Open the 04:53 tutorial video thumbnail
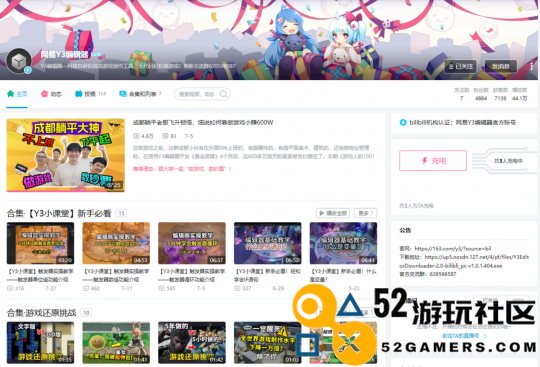This screenshot has height=367, width=540. [x=116, y=243]
